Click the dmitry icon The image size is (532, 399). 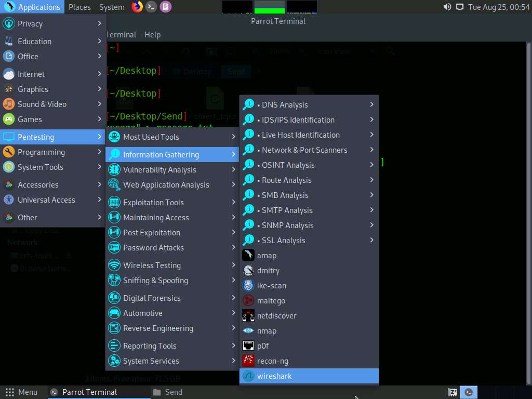(248, 270)
